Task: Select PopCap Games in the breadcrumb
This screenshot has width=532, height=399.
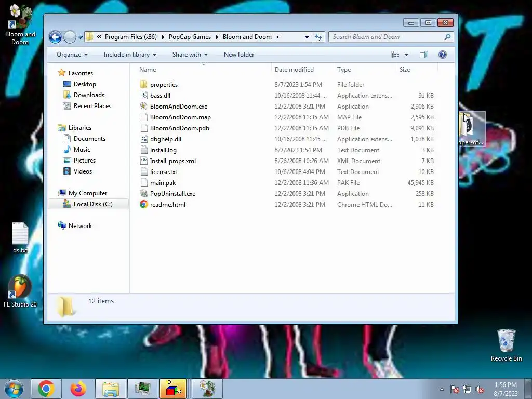Action: [190, 37]
